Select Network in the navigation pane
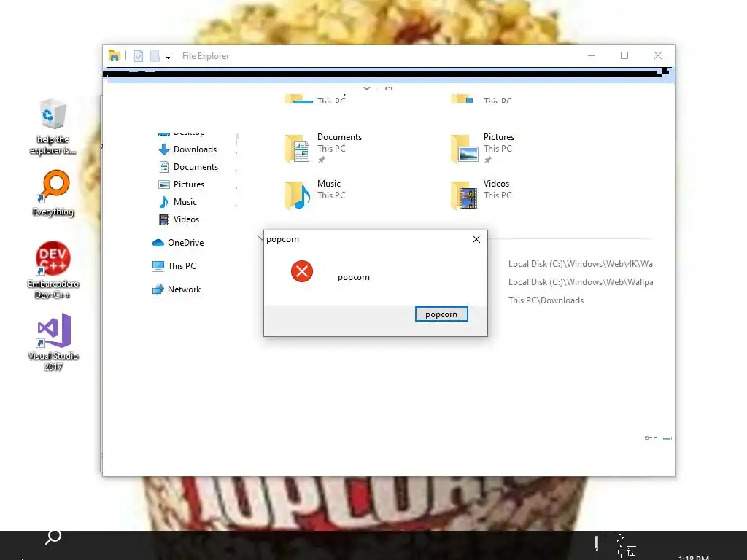This screenshot has width=747, height=560. [177, 289]
